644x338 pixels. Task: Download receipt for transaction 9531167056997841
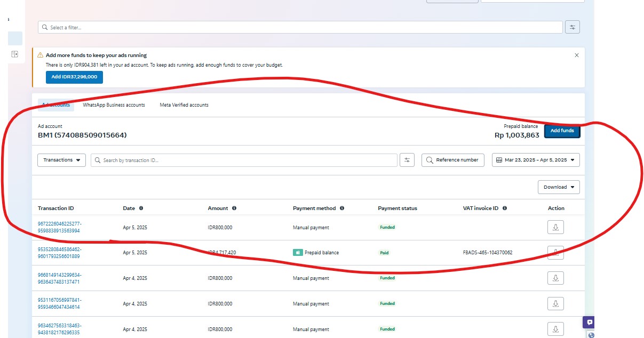pos(555,303)
